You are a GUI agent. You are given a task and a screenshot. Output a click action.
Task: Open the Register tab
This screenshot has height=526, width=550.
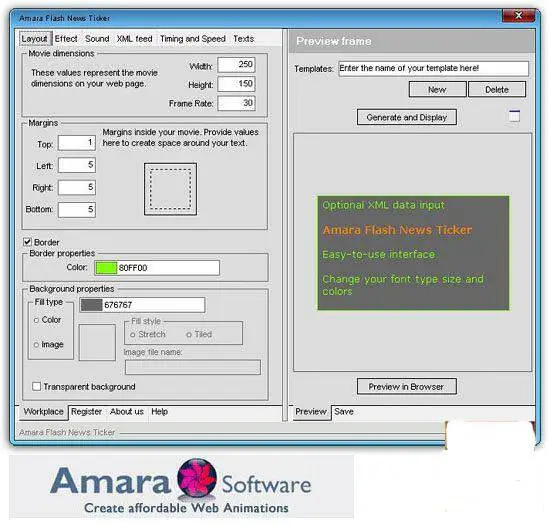tap(86, 412)
